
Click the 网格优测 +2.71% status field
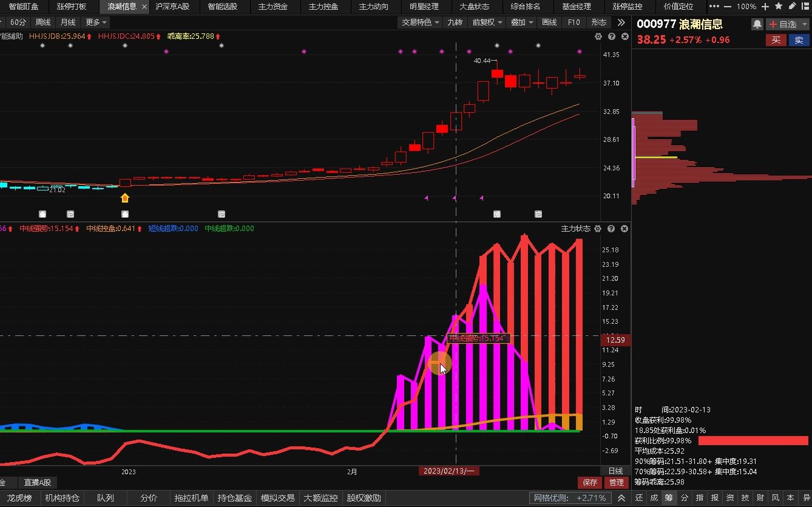pos(570,498)
